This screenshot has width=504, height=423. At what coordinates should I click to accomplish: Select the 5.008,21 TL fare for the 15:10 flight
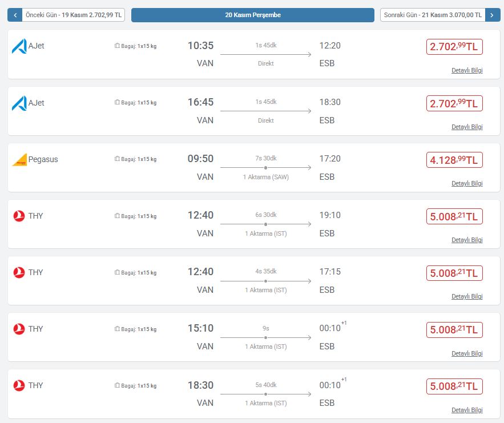[x=454, y=330]
